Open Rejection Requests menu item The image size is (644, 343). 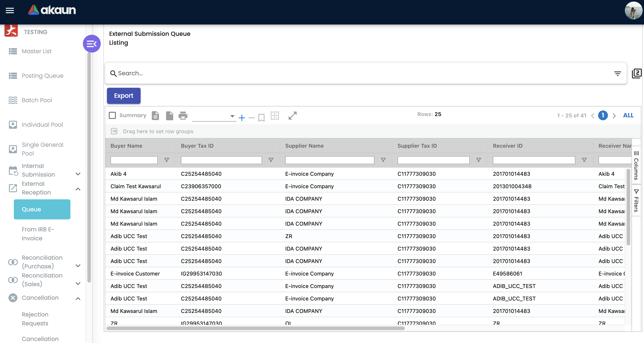click(x=35, y=319)
